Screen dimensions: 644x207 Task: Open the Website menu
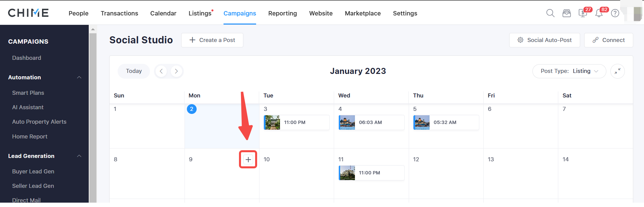pos(321,13)
